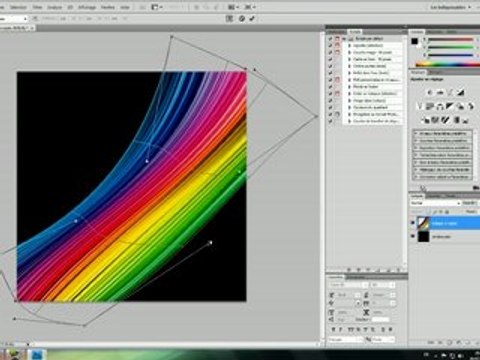Add a Posterize adjustment
480x360 pixels.
[x=435, y=120]
